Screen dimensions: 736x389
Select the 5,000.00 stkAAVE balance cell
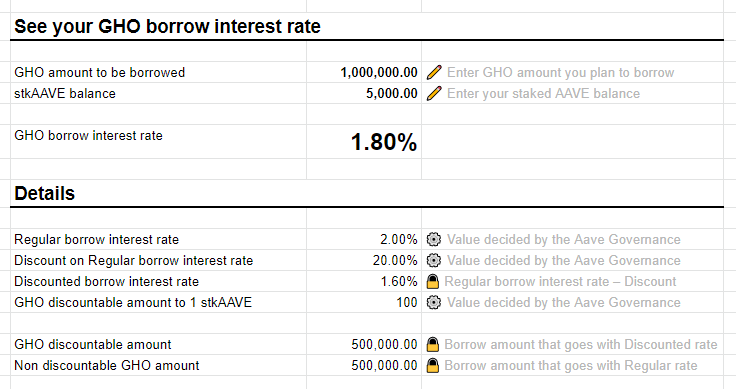pos(364,93)
